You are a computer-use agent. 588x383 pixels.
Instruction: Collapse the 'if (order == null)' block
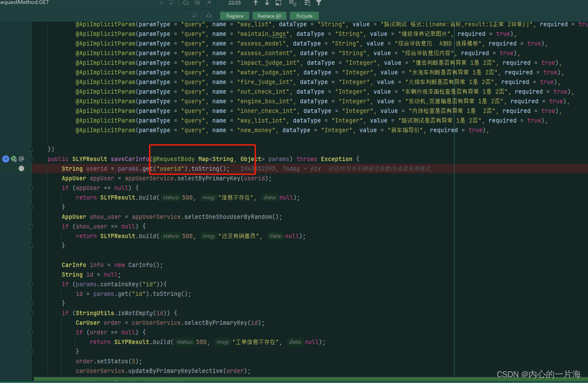31,332
